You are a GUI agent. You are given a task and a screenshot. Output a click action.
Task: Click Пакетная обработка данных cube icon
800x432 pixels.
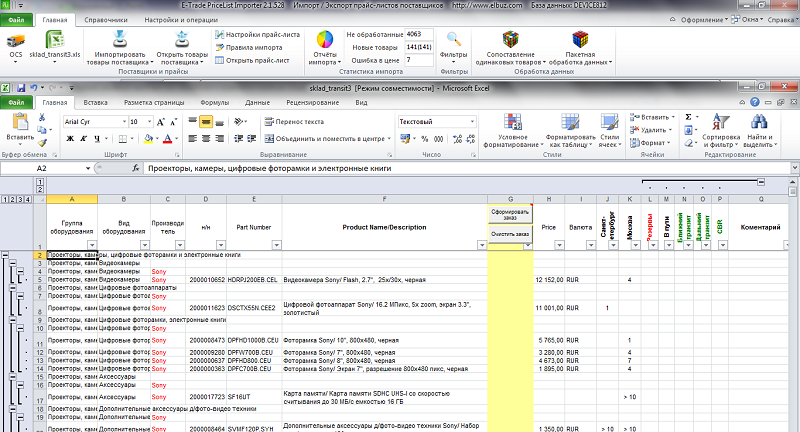[580, 39]
